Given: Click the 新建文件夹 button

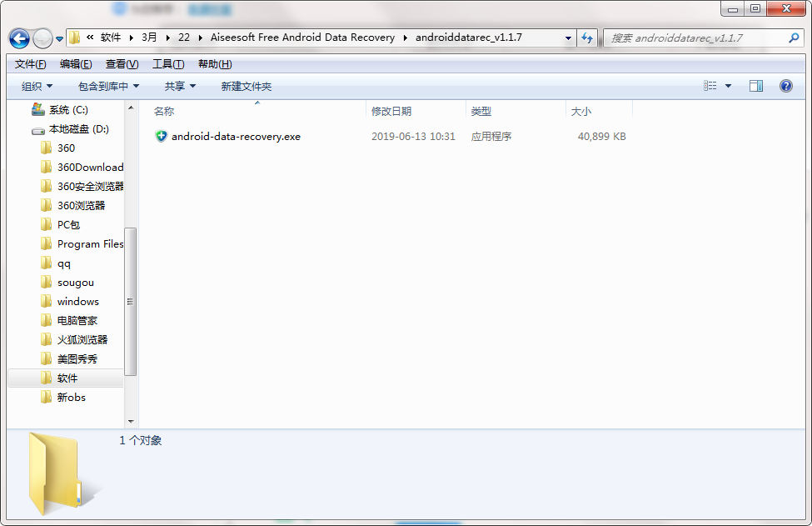Looking at the screenshot, I should (x=246, y=86).
